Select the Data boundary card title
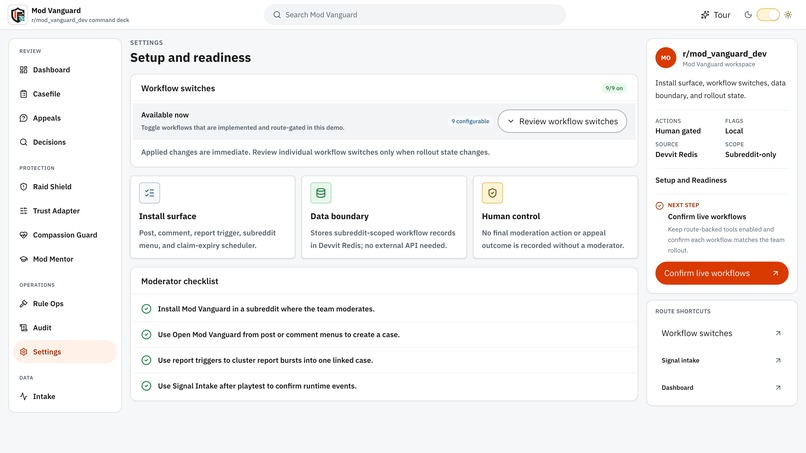Image resolution: width=806 pixels, height=453 pixels. coord(339,216)
